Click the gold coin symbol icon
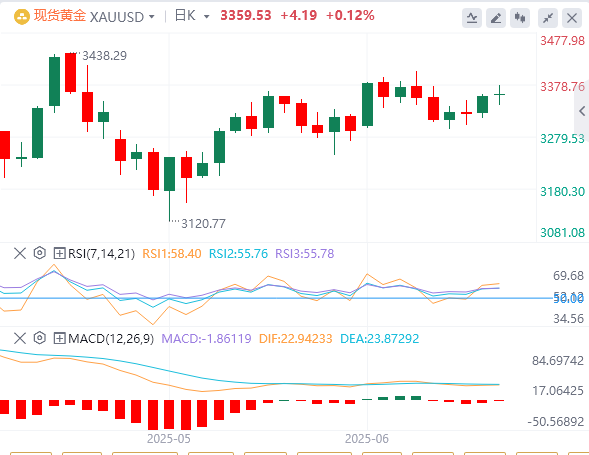589x455 pixels. [22, 17]
